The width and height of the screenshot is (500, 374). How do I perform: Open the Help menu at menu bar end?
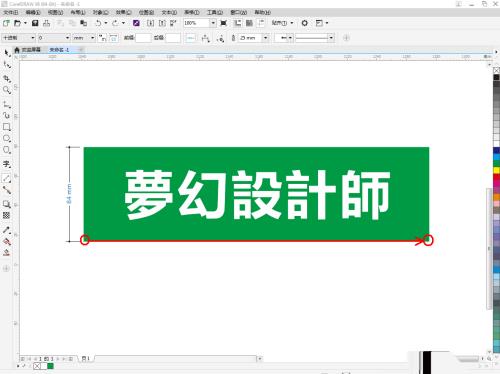pos(263,12)
